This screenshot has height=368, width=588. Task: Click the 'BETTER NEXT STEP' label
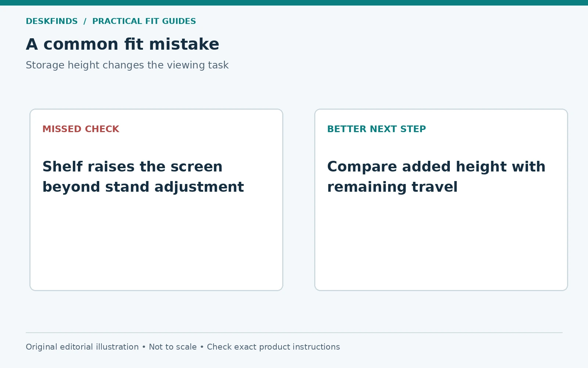tap(376, 129)
